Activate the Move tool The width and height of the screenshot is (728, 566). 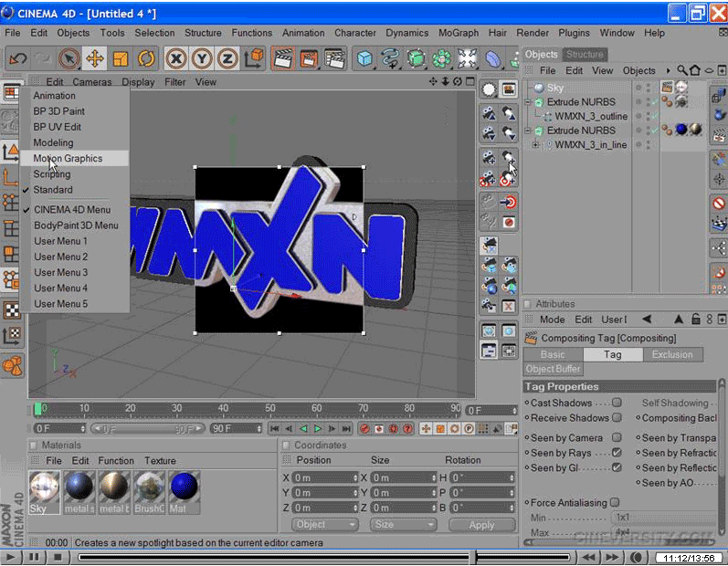tap(95, 59)
